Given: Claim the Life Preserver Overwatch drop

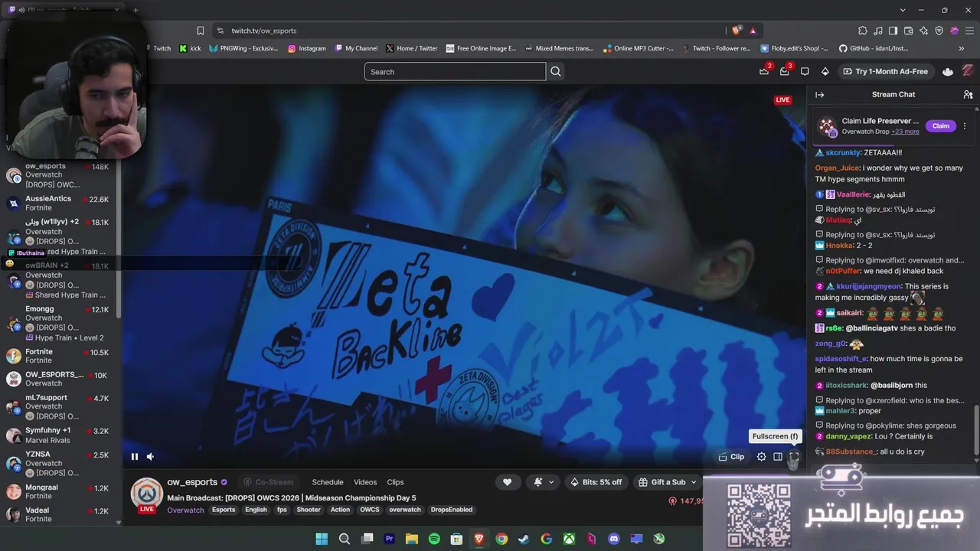Looking at the screenshot, I should (941, 126).
